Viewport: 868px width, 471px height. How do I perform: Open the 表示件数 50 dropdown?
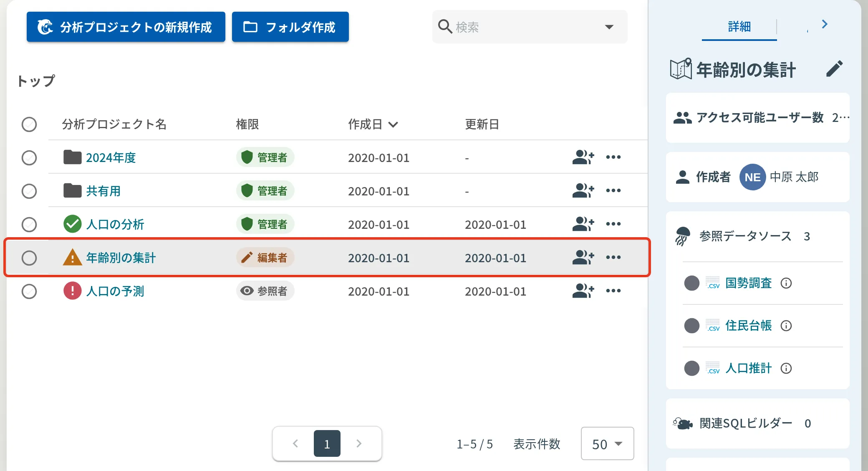pyautogui.click(x=607, y=444)
